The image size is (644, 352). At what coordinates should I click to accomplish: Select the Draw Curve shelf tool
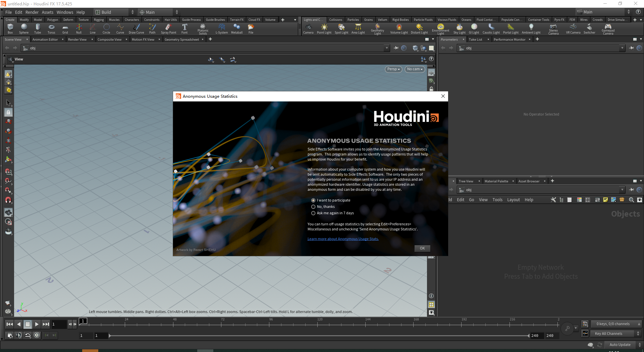pos(136,29)
